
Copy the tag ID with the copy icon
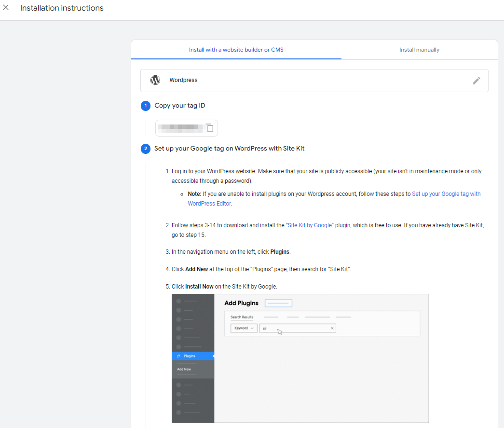tap(210, 128)
